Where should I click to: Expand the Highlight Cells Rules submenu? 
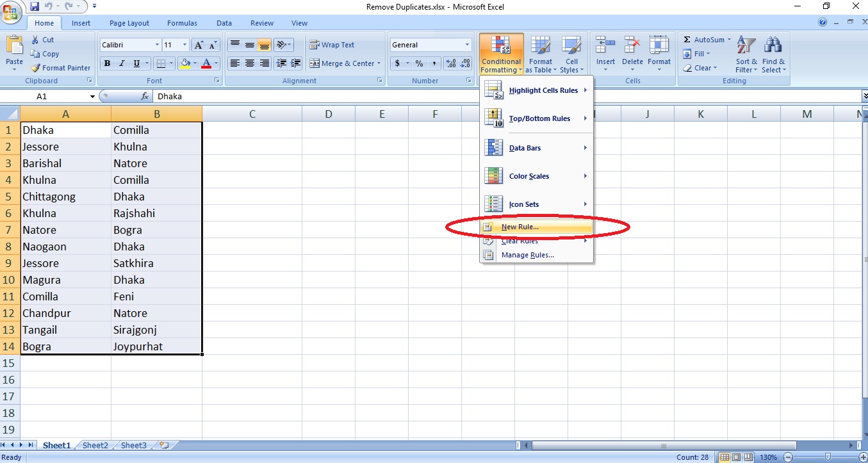(x=545, y=90)
